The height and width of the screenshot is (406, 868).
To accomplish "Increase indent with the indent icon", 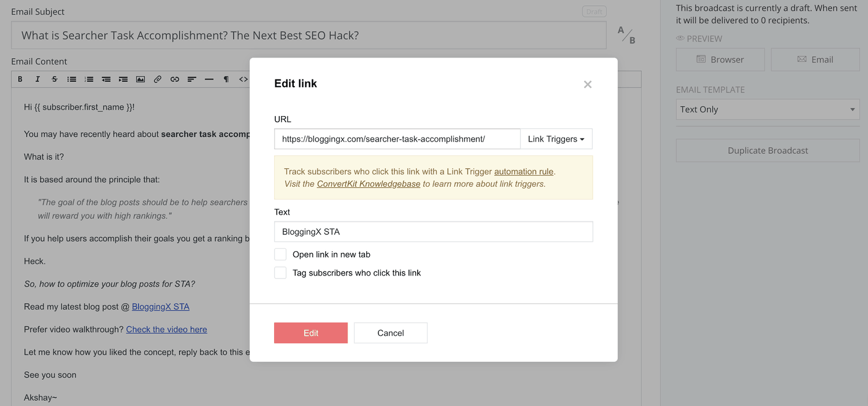I will (x=123, y=79).
